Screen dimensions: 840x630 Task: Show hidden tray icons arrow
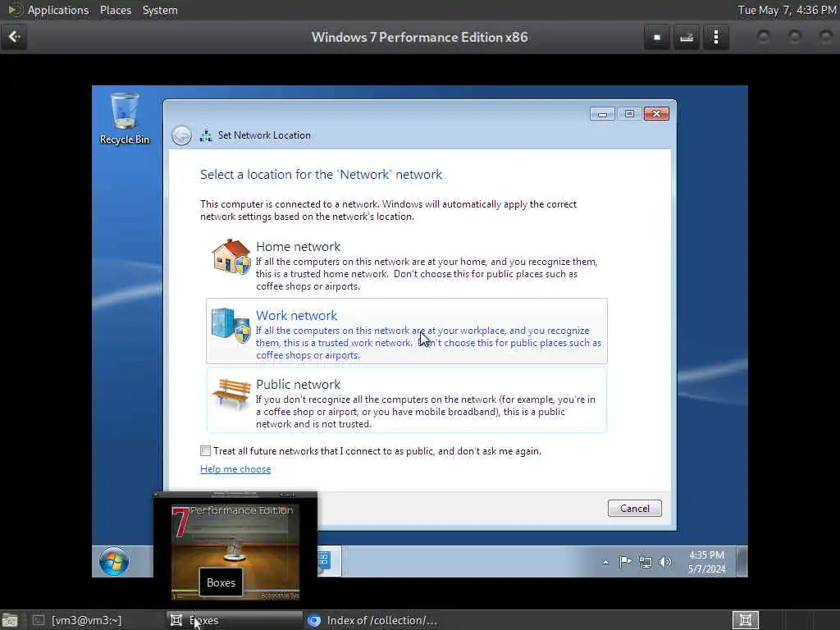click(x=606, y=562)
